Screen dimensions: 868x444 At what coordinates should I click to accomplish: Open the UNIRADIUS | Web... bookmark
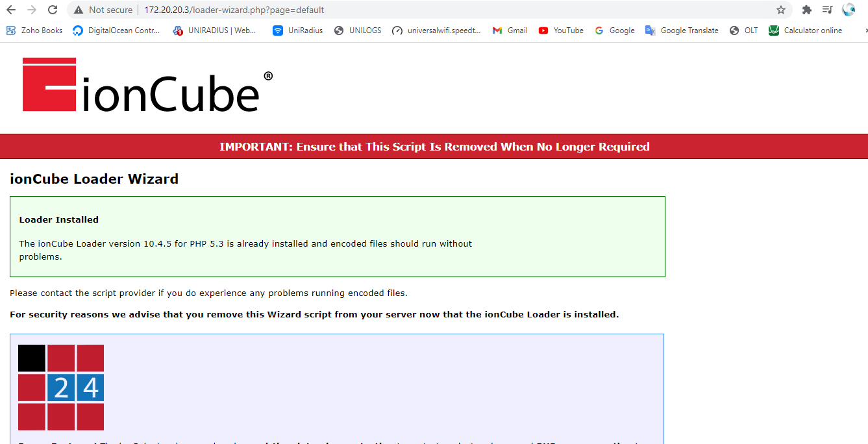[214, 31]
